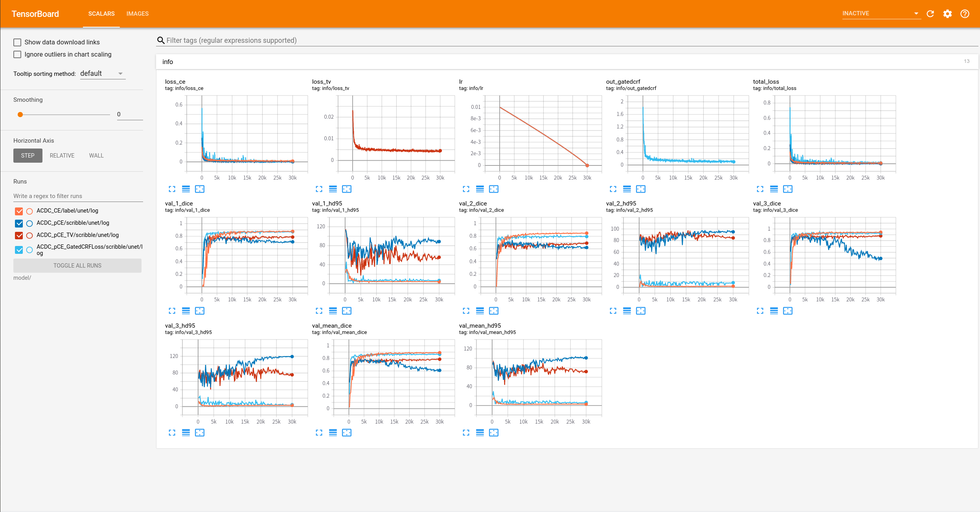Switch to the IMAGES tab
The width and height of the screenshot is (980, 512).
(138, 14)
